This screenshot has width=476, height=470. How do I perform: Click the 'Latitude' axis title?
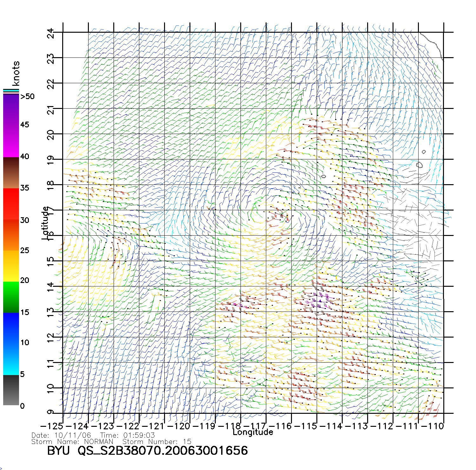tap(45, 223)
